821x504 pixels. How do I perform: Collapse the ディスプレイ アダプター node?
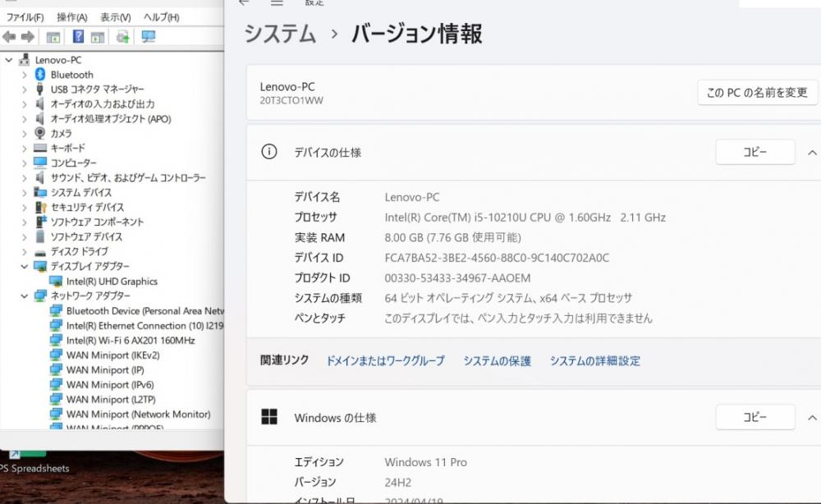(x=24, y=267)
